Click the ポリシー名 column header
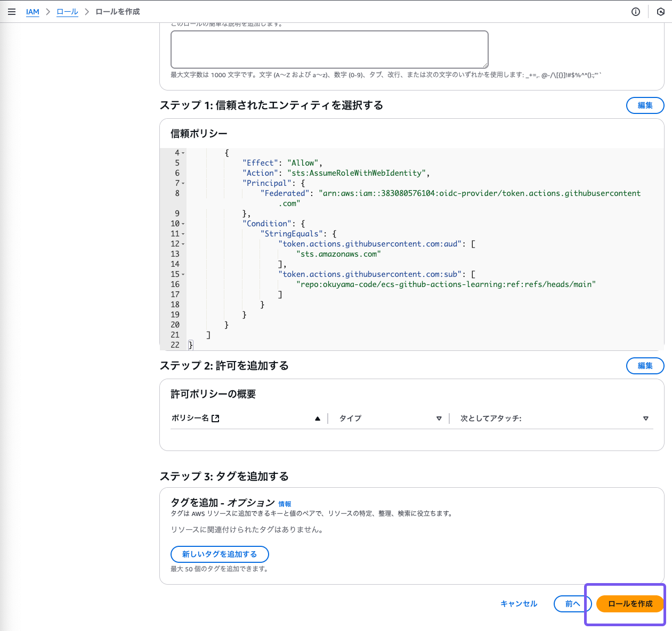This screenshot has height=631, width=672. [190, 419]
